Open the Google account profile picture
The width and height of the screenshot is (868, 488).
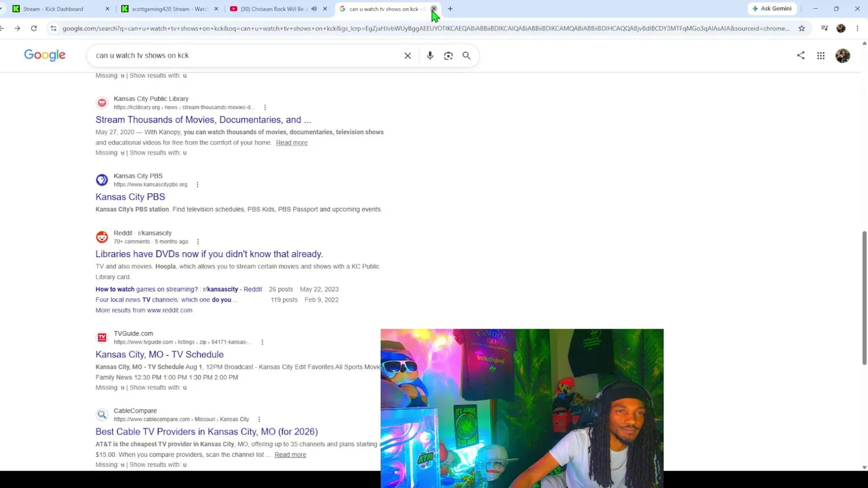pos(843,56)
